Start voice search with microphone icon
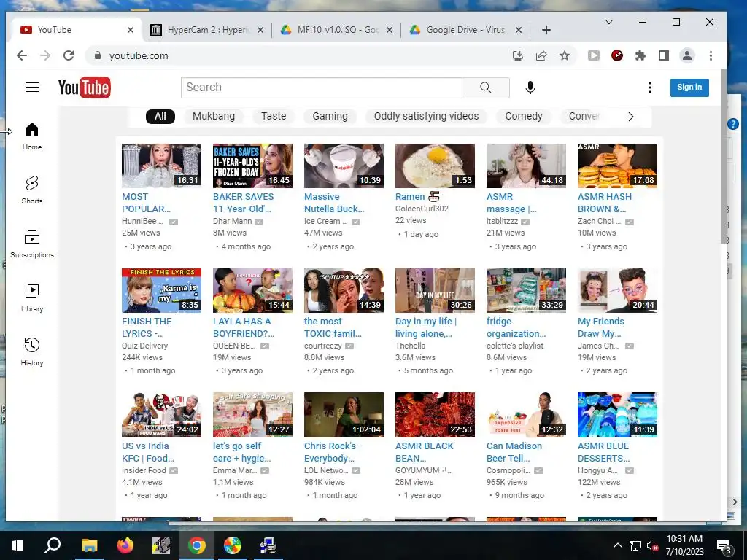 [x=530, y=87]
